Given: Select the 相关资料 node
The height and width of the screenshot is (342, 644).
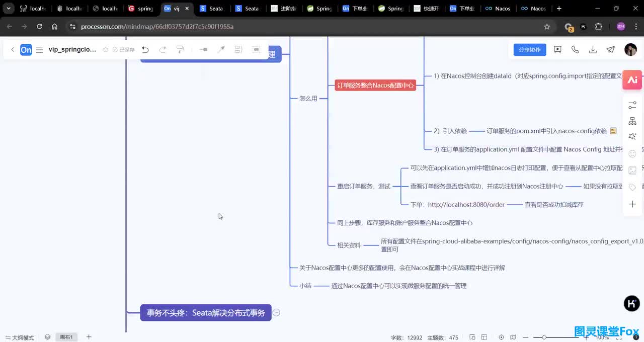Looking at the screenshot, I should point(349,245).
